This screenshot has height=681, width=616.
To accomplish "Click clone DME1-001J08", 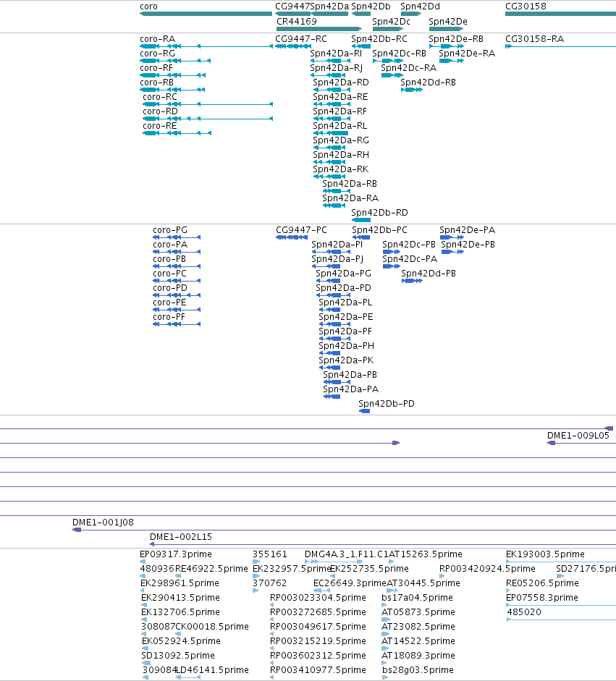I will pyautogui.click(x=344, y=530).
